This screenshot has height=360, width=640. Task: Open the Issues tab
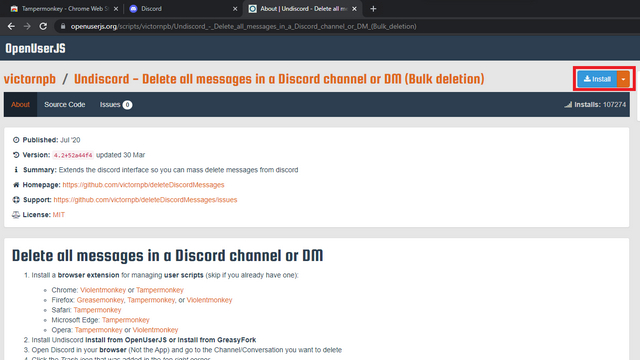[116, 104]
